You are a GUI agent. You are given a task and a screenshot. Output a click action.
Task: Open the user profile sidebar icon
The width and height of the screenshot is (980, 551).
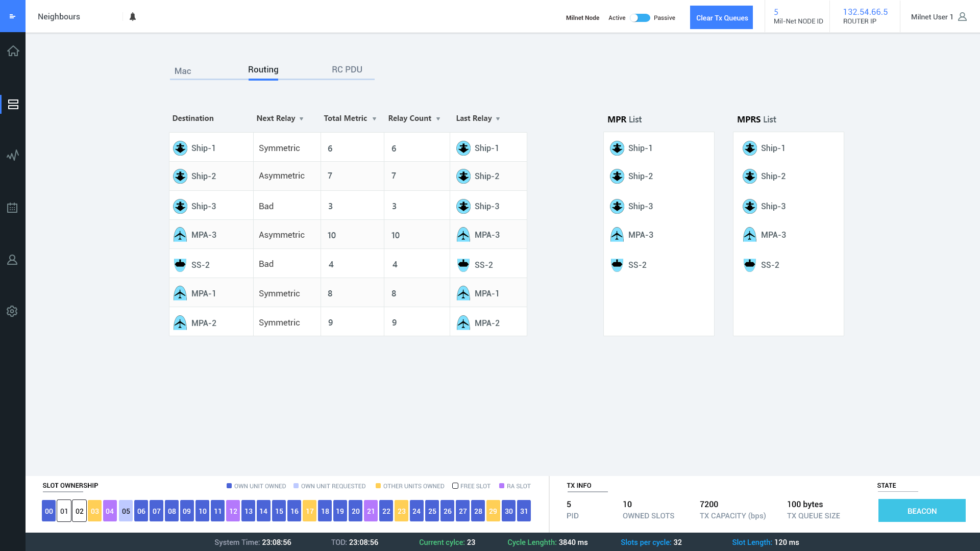[13, 260]
